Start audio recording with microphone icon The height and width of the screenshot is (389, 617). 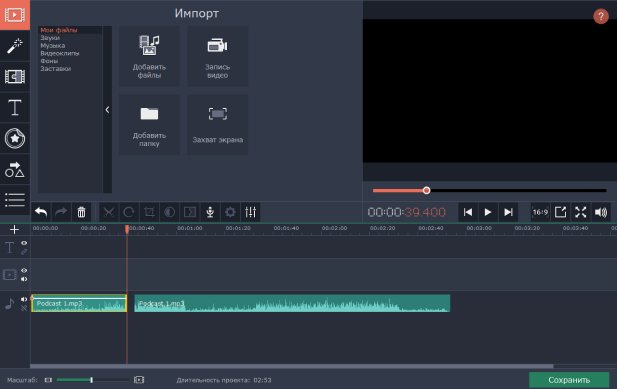pyautogui.click(x=210, y=212)
